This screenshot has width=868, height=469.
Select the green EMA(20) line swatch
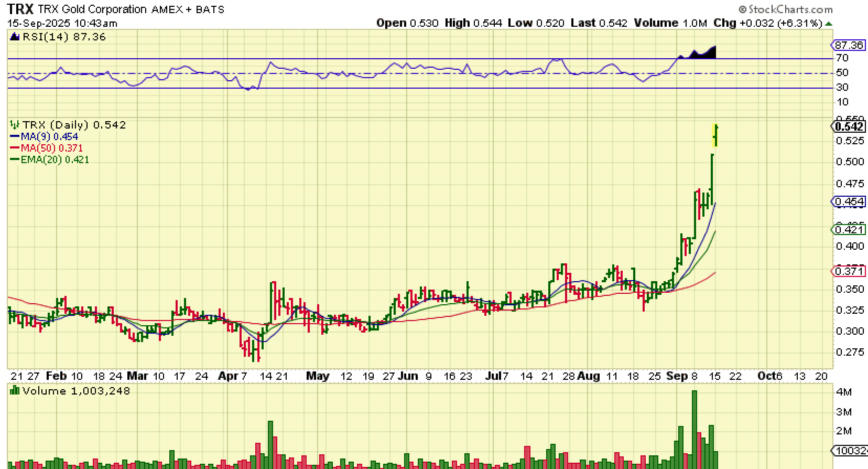pyautogui.click(x=15, y=160)
